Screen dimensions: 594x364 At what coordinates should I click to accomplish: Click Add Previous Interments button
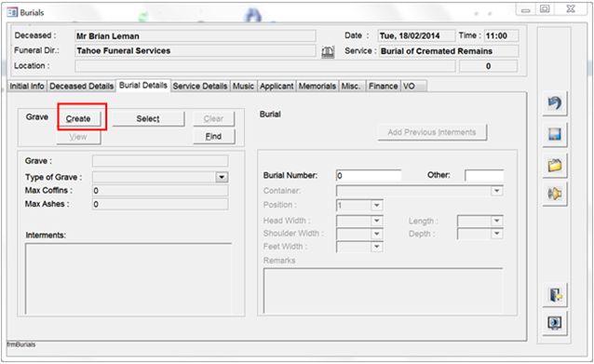[x=432, y=132]
